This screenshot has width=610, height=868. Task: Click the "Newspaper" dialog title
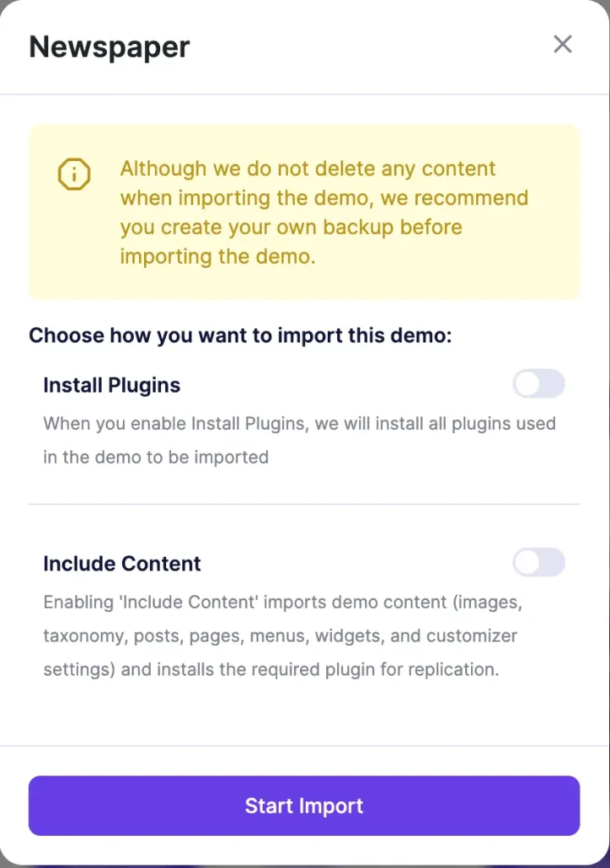point(109,47)
